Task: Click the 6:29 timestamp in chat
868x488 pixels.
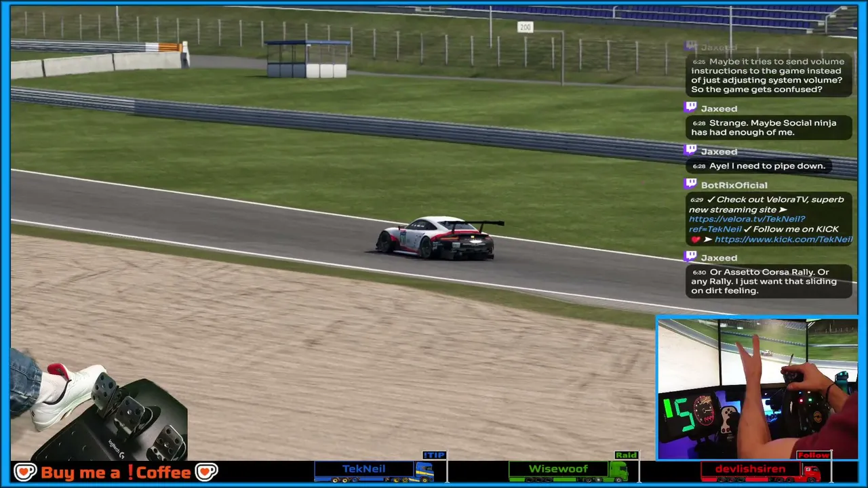Action: pos(696,200)
